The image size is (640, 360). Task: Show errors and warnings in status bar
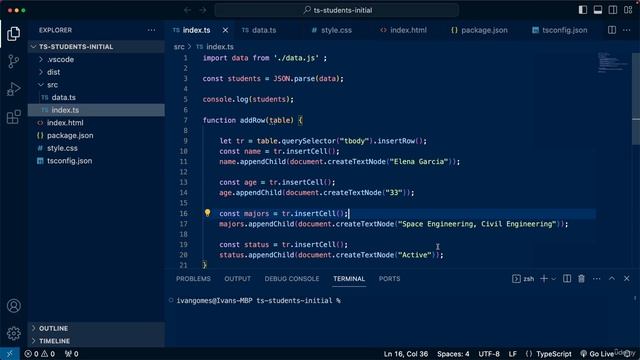(x=40, y=354)
